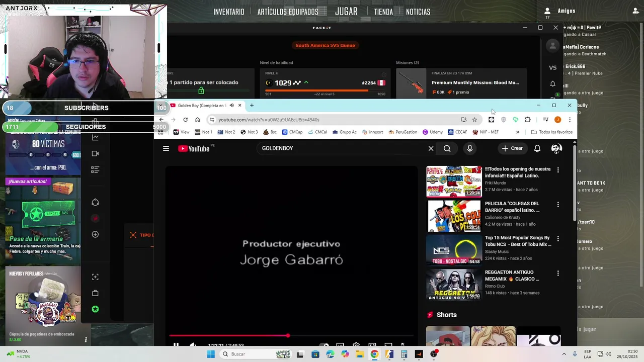
Task: Go to Chrome home page icon
Action: tap(197, 120)
